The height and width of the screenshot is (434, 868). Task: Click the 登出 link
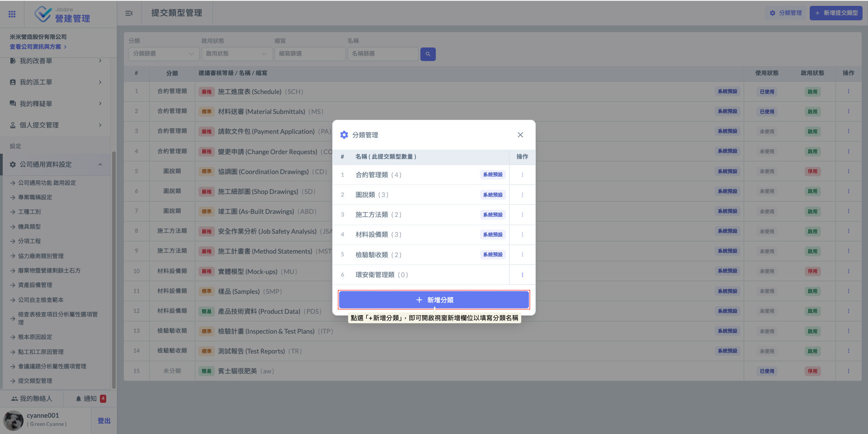tap(104, 420)
